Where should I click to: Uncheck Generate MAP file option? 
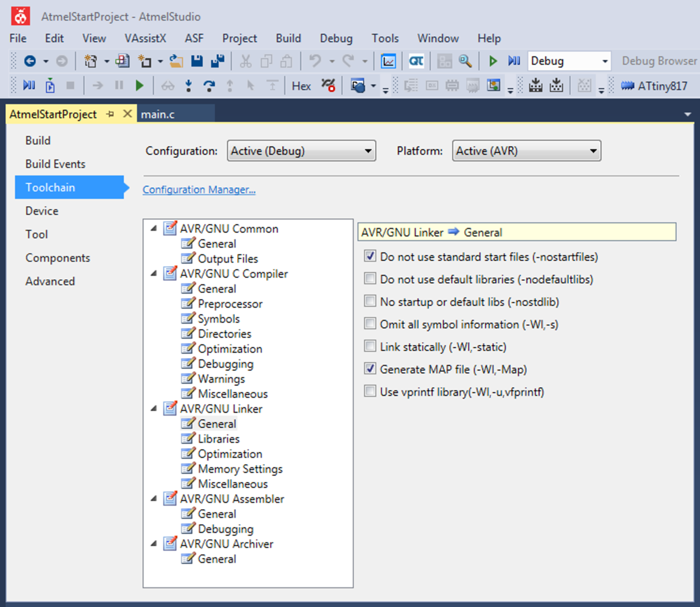(370, 368)
